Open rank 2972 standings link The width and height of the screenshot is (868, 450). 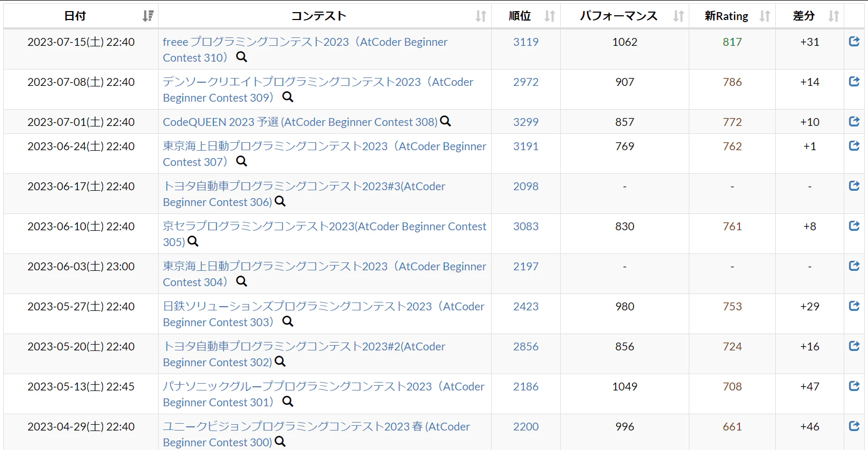(x=526, y=82)
